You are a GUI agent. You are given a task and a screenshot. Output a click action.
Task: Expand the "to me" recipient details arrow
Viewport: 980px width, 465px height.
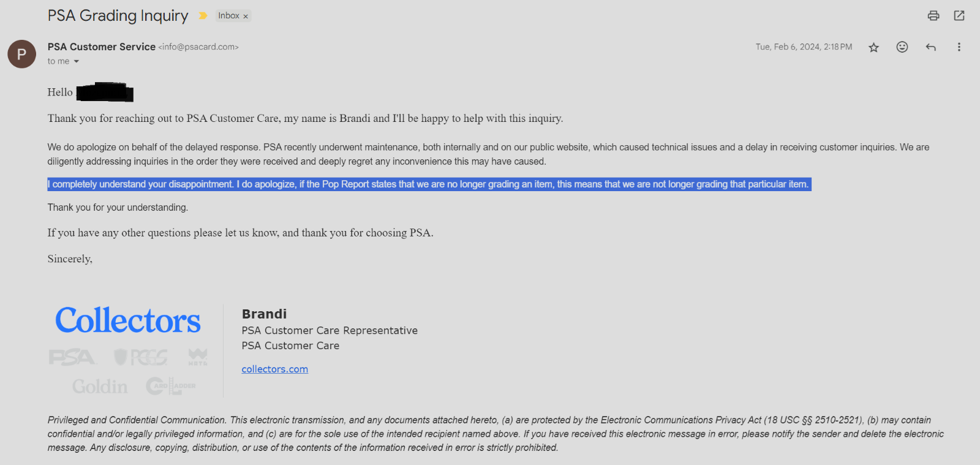(x=77, y=61)
